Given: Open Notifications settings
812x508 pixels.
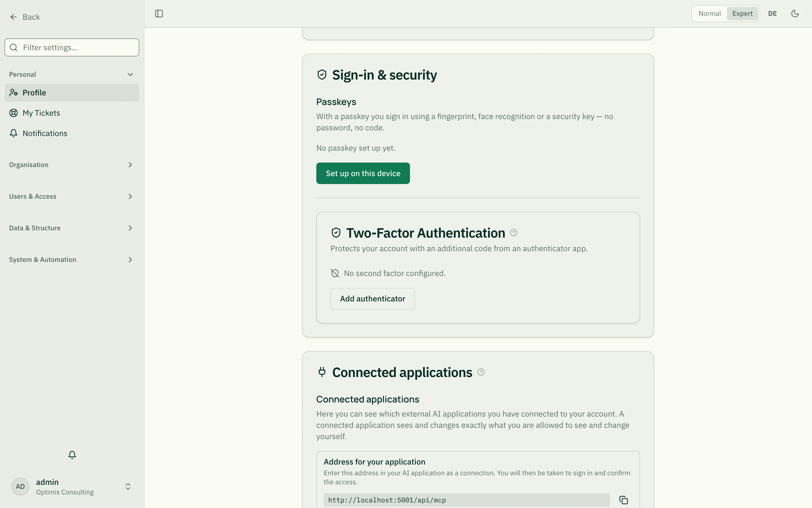Looking at the screenshot, I should click(71, 133).
